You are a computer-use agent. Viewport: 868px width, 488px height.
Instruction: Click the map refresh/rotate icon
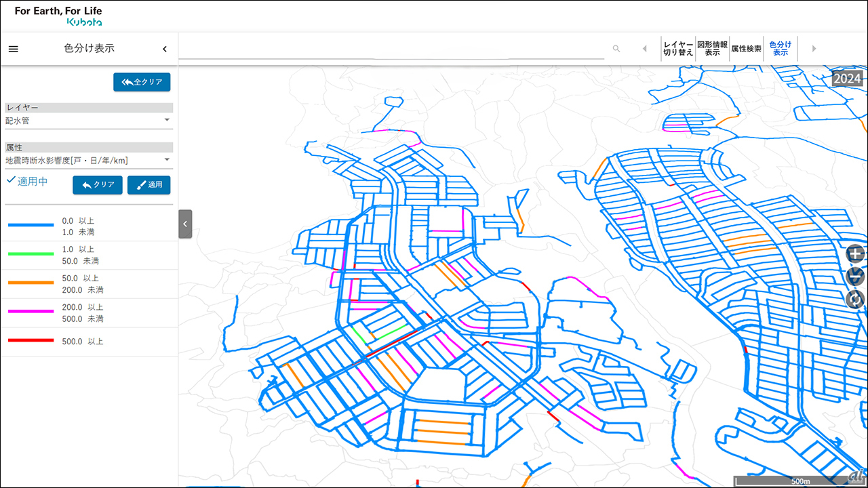856,299
